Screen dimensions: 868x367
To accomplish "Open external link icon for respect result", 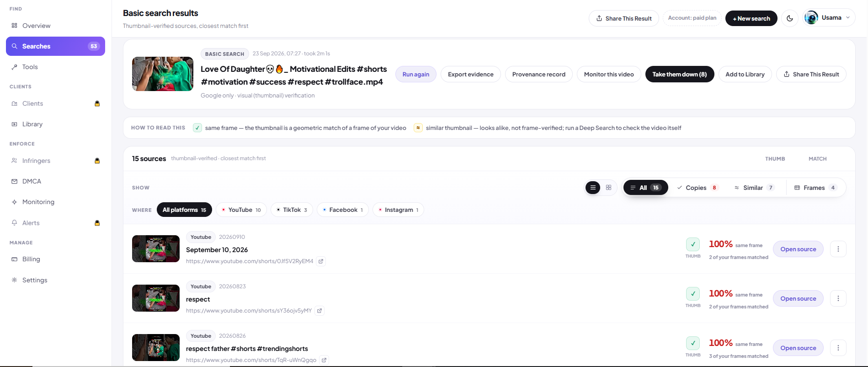I will click(320, 311).
